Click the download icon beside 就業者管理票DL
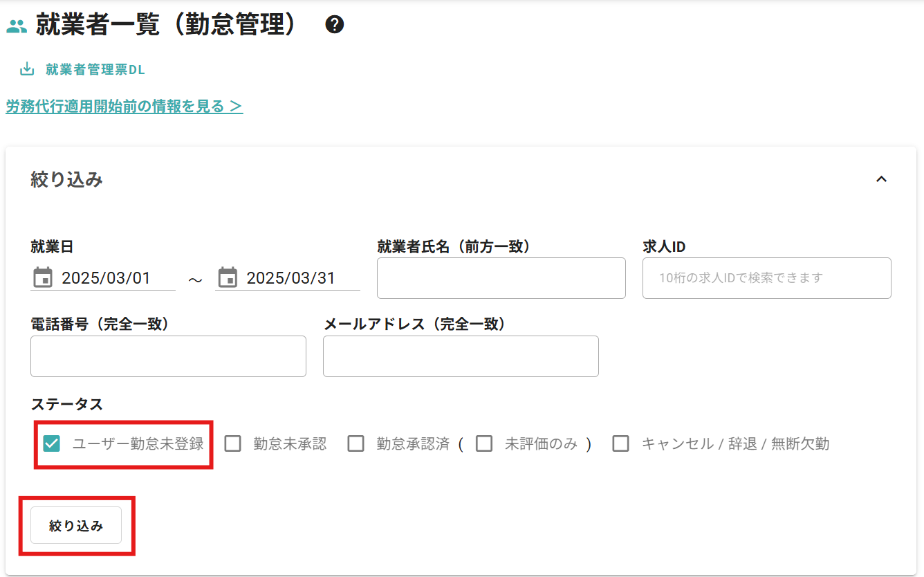 click(x=27, y=69)
